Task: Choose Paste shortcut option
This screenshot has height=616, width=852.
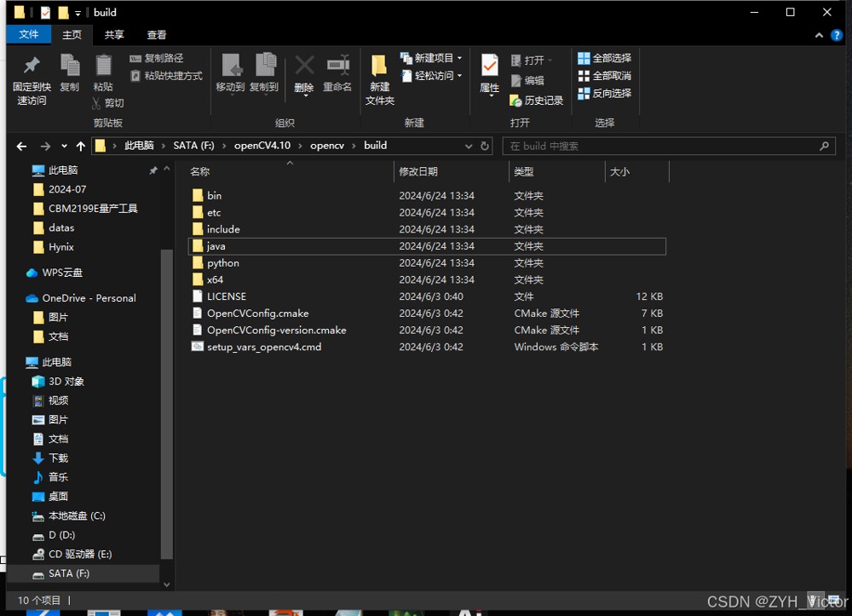Action: click(x=166, y=76)
